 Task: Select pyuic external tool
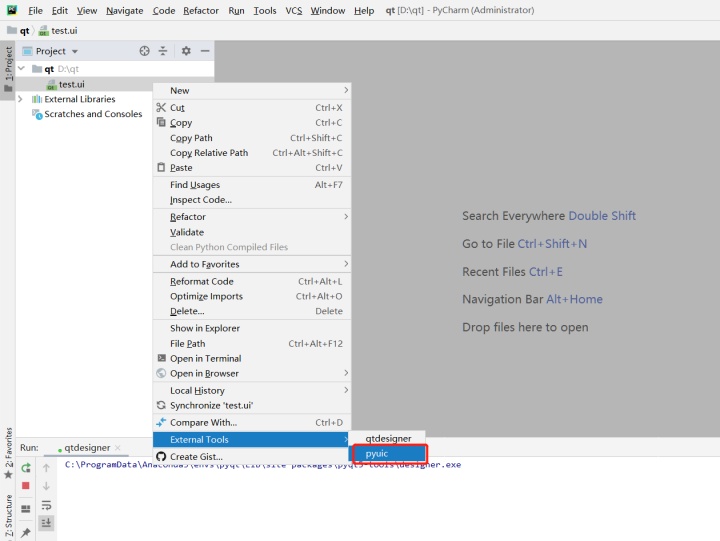click(388, 454)
